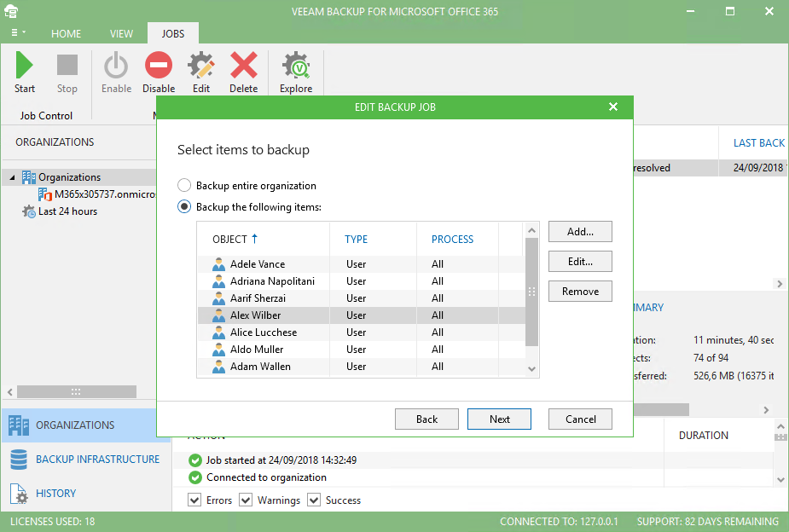Image resolution: width=789 pixels, height=532 pixels.
Task: Click the Disable job icon
Action: point(159,66)
